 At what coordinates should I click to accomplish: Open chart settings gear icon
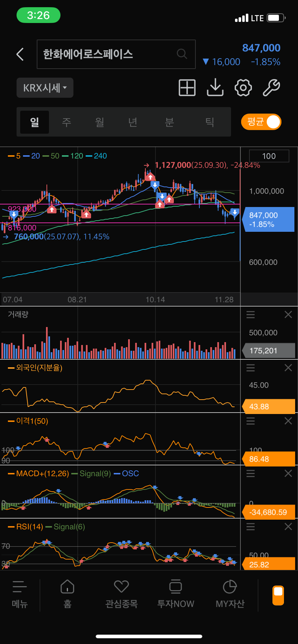pyautogui.click(x=243, y=88)
